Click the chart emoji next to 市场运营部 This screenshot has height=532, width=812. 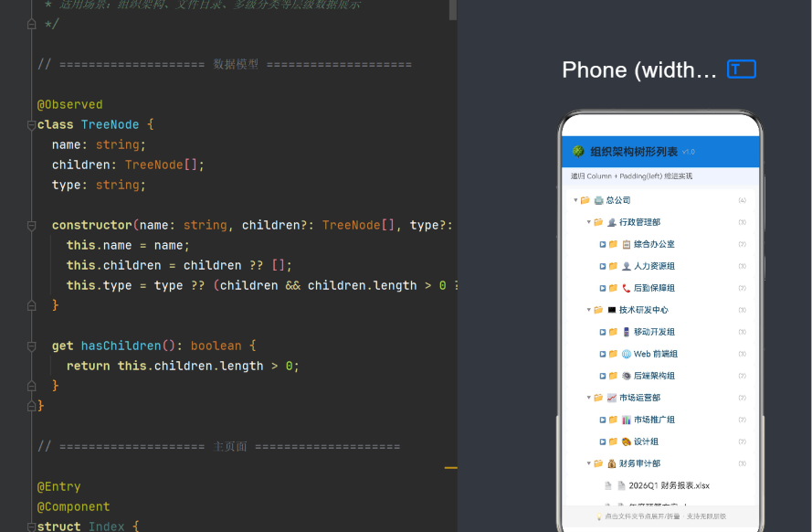point(612,398)
